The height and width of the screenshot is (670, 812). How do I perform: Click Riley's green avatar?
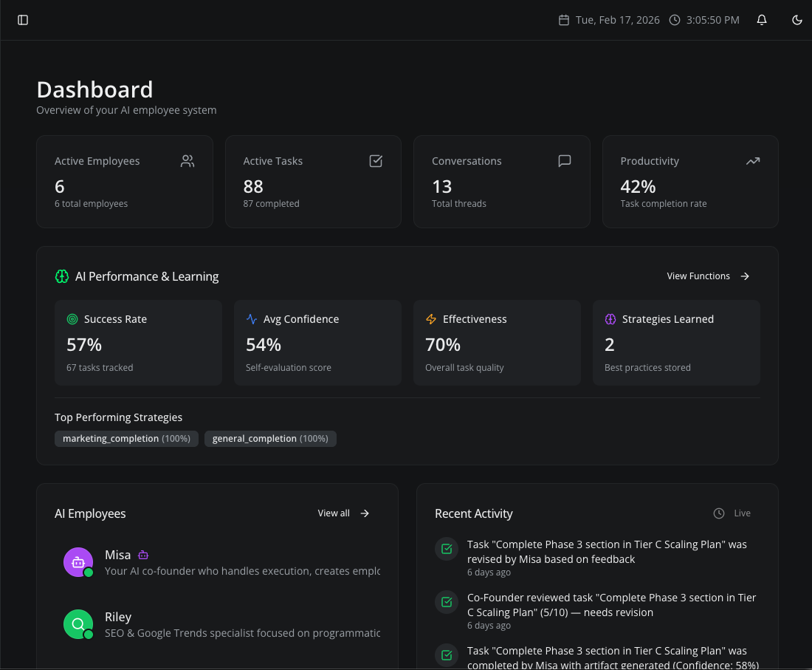pos(78,624)
